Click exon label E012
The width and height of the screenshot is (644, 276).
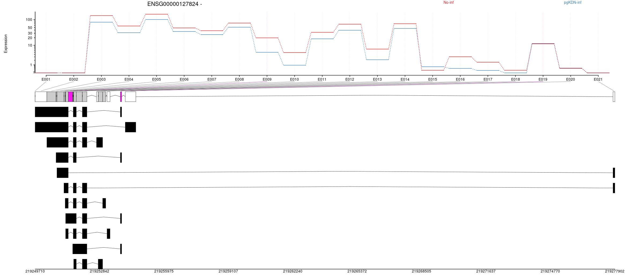350,79
